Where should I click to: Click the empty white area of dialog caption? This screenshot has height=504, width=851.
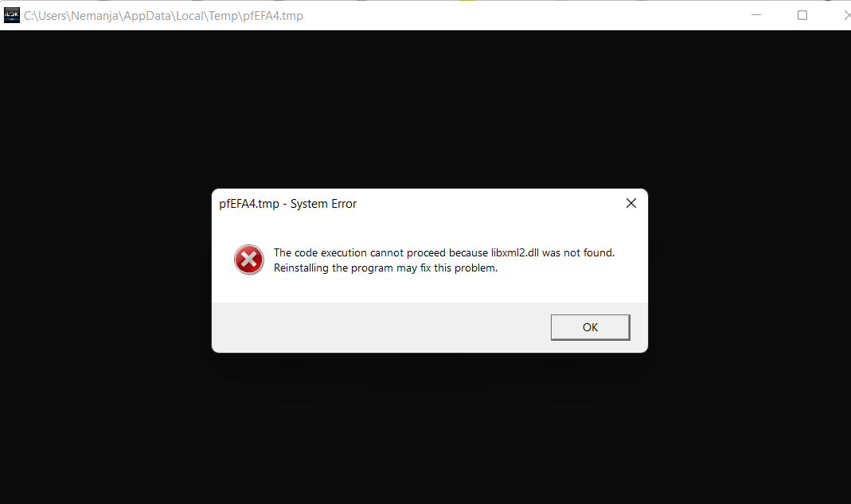489,204
